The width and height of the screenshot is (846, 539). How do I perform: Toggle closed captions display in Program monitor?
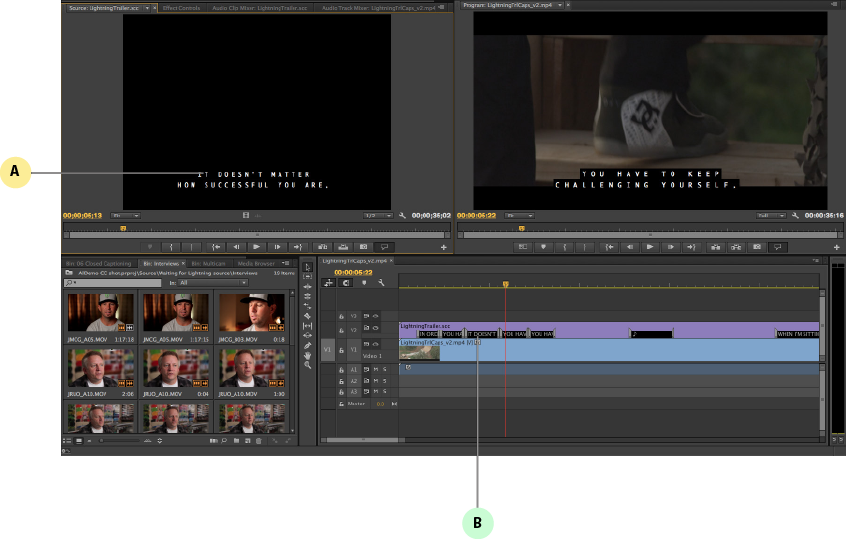777,247
